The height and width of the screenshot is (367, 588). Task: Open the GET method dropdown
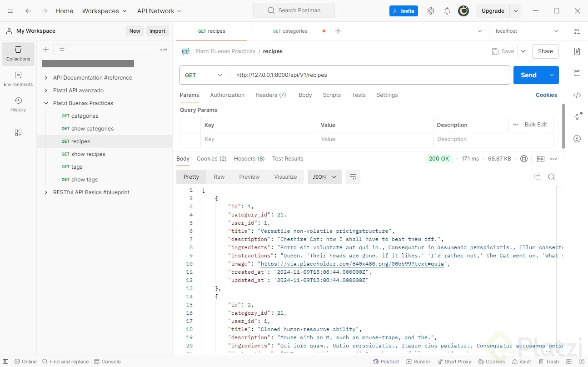204,75
